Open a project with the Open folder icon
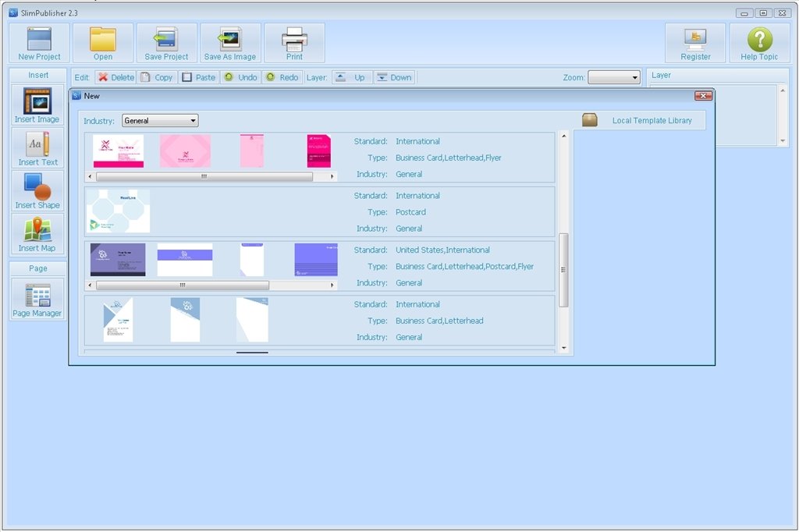 click(x=103, y=43)
